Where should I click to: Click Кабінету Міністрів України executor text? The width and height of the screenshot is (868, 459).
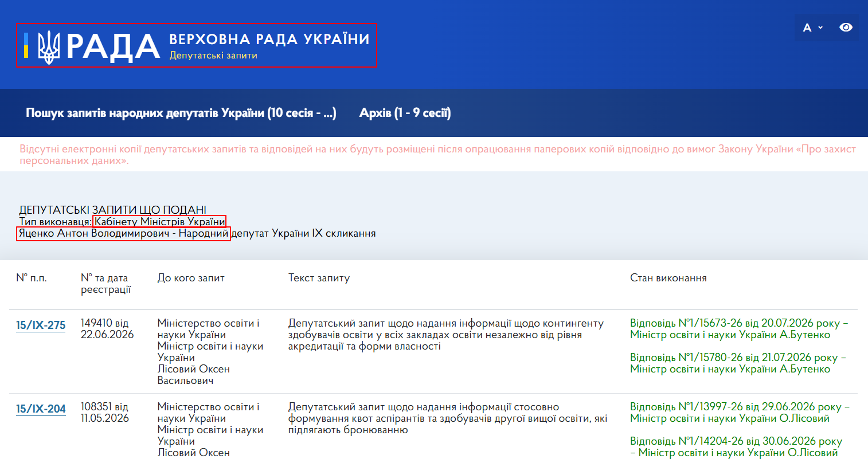point(159,222)
